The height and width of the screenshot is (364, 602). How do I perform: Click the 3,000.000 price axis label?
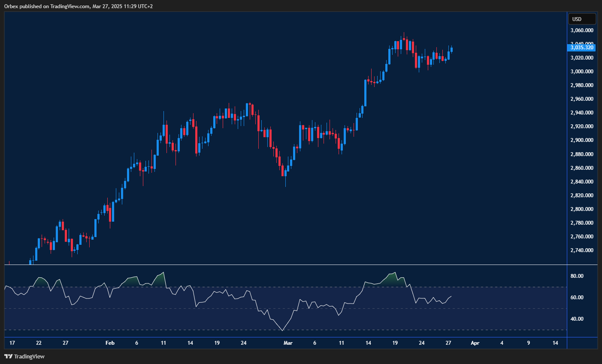(x=582, y=72)
